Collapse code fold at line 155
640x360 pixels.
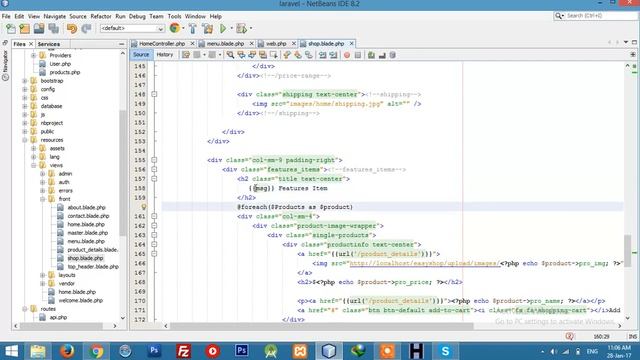tap(154, 160)
